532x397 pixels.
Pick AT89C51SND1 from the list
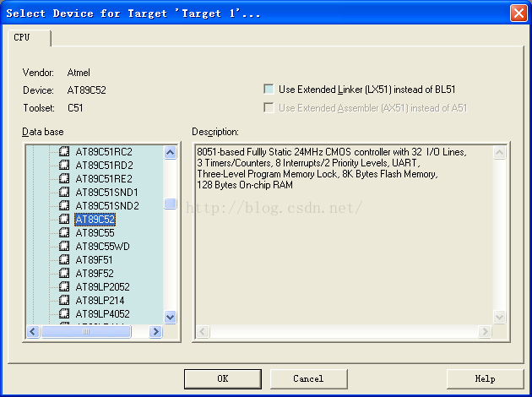(107, 193)
